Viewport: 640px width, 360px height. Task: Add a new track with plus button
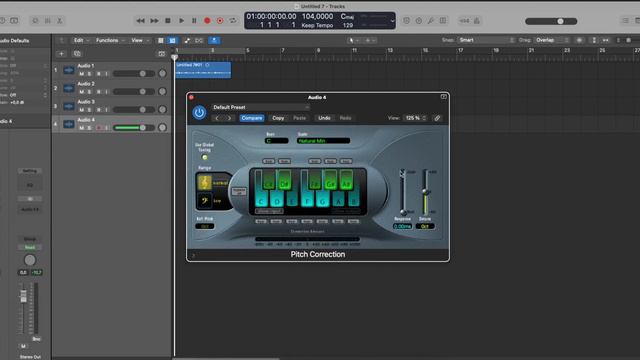click(x=62, y=53)
